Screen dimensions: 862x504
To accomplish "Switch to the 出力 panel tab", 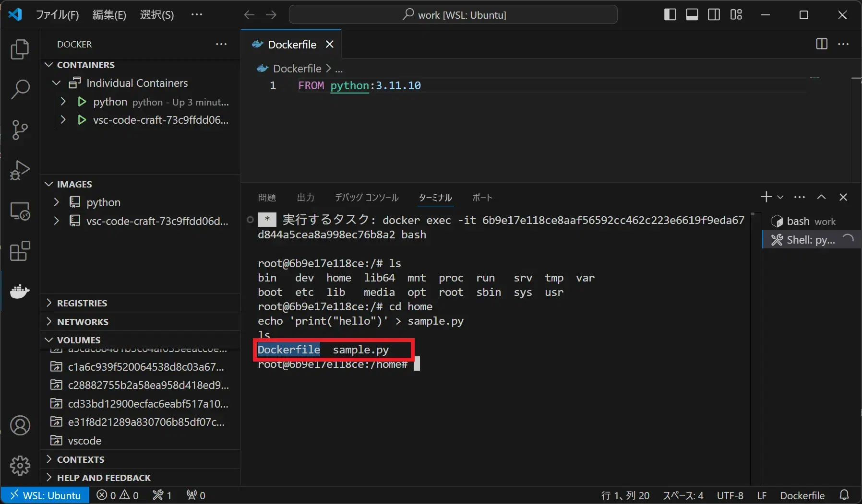I will point(305,198).
